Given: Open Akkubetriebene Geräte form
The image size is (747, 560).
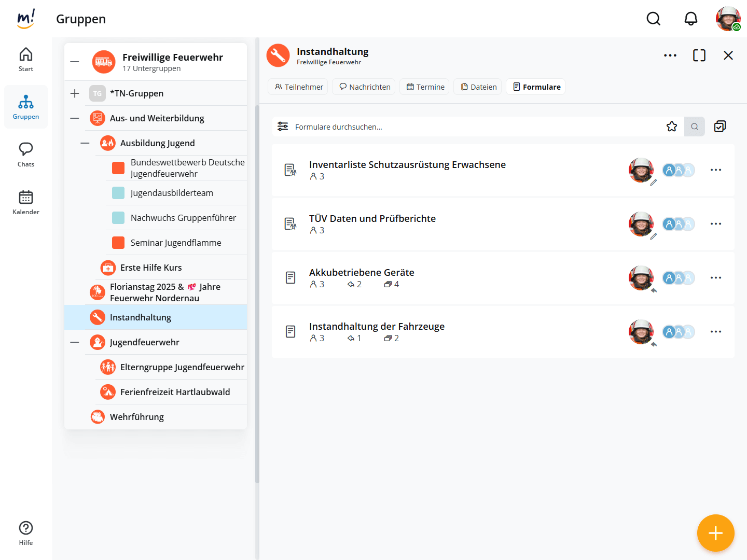Looking at the screenshot, I should pos(362,273).
